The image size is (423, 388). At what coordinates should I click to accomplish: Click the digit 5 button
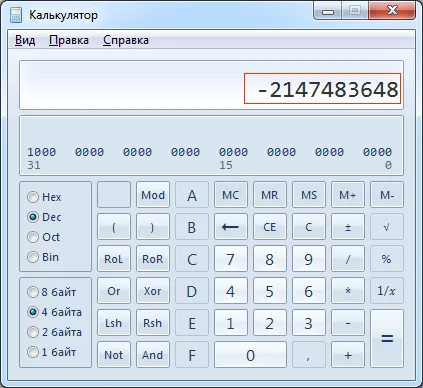pos(270,291)
